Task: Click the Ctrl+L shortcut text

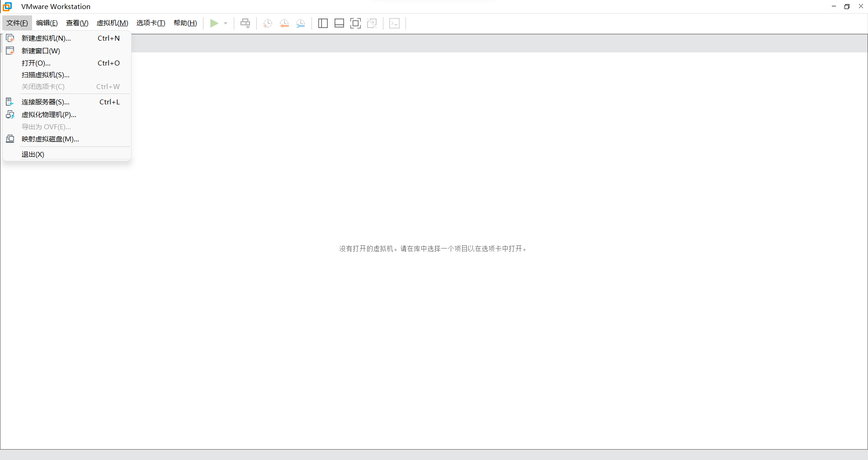Action: point(109,102)
